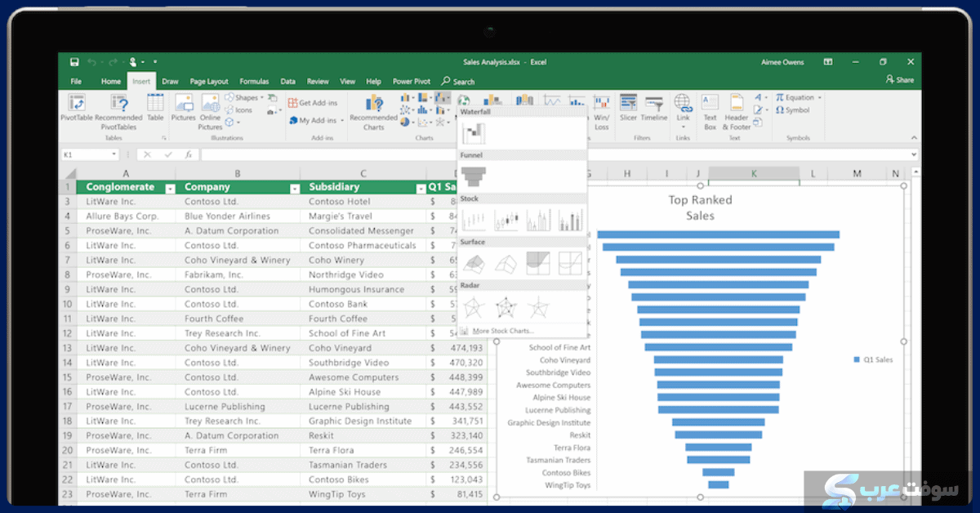Viewport: 980px width, 513px height.
Task: Open the Conglomerate column filter dropdown
Action: (170, 188)
